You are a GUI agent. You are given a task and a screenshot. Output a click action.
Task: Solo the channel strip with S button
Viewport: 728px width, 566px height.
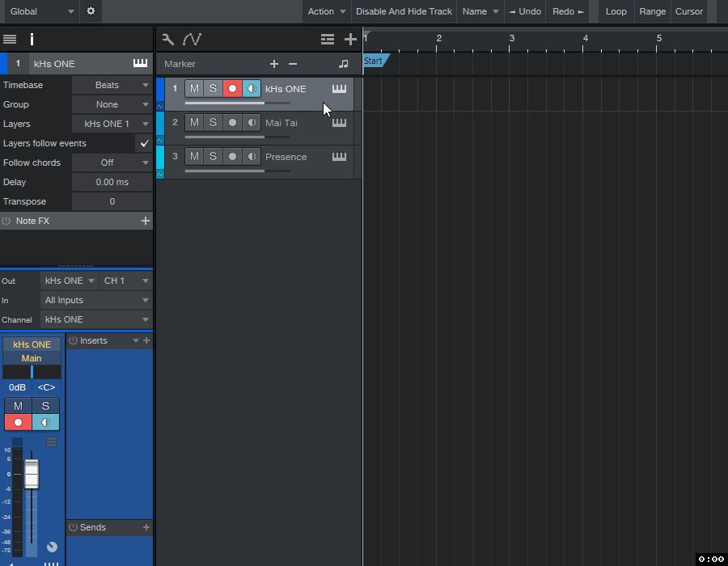[45, 406]
